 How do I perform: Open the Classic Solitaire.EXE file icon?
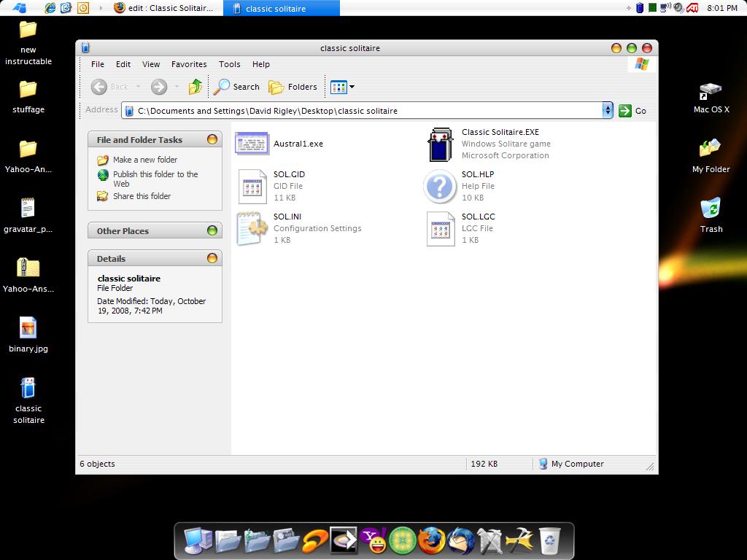(x=441, y=144)
